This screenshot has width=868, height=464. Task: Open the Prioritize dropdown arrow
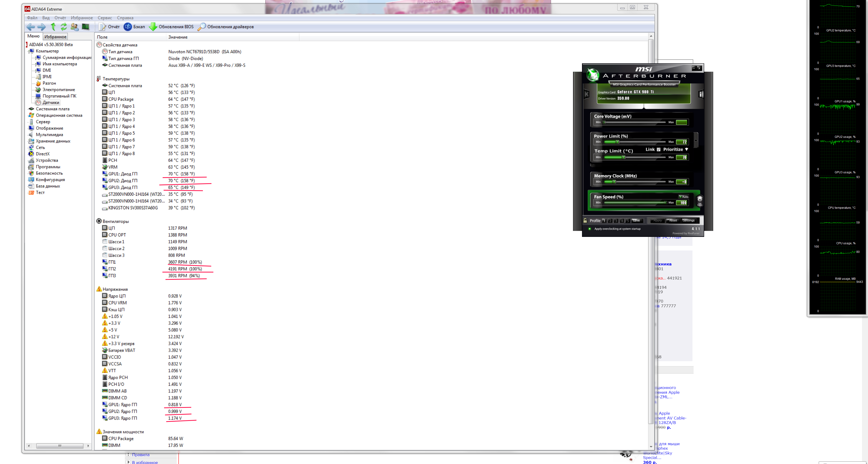[x=686, y=149]
